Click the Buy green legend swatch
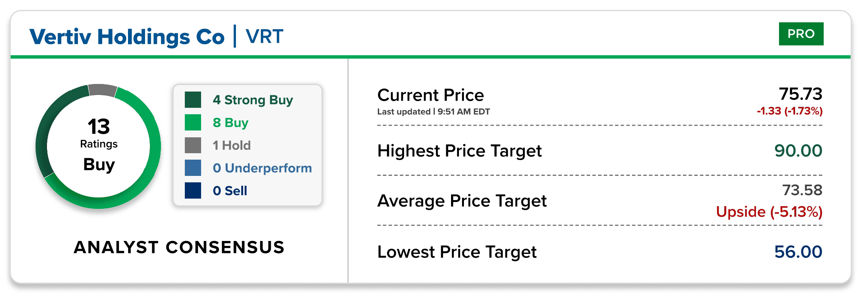 tap(193, 123)
